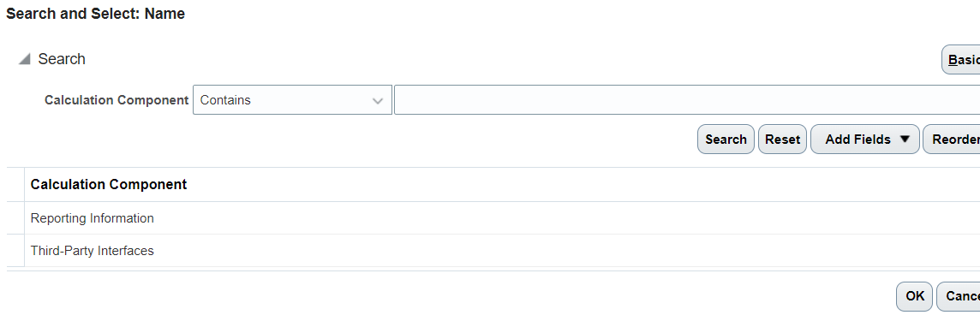Click the Search button

point(726,140)
